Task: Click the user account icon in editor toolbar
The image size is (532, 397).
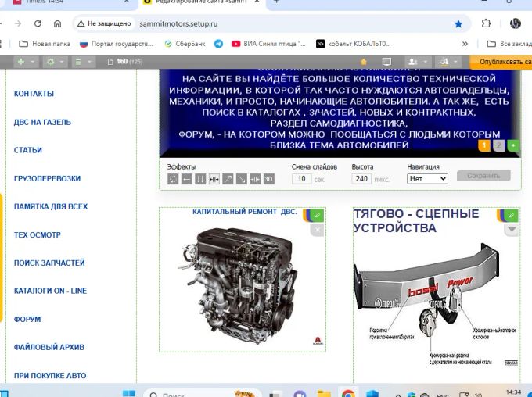Action: 412,62
